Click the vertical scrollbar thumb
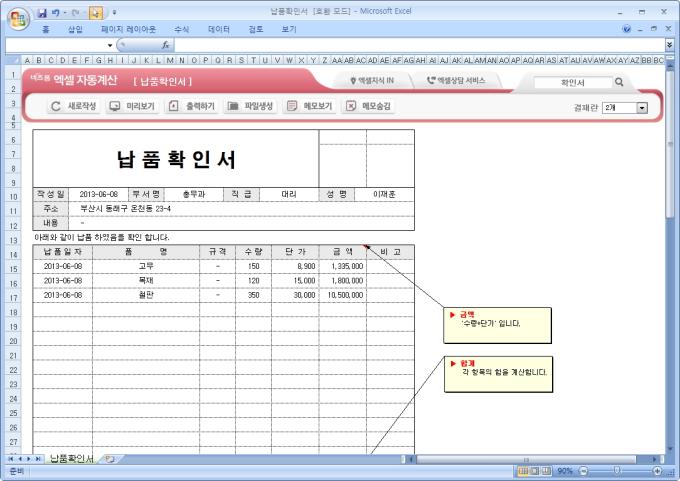Image resolution: width=680 pixels, height=481 pixels. 670,143
